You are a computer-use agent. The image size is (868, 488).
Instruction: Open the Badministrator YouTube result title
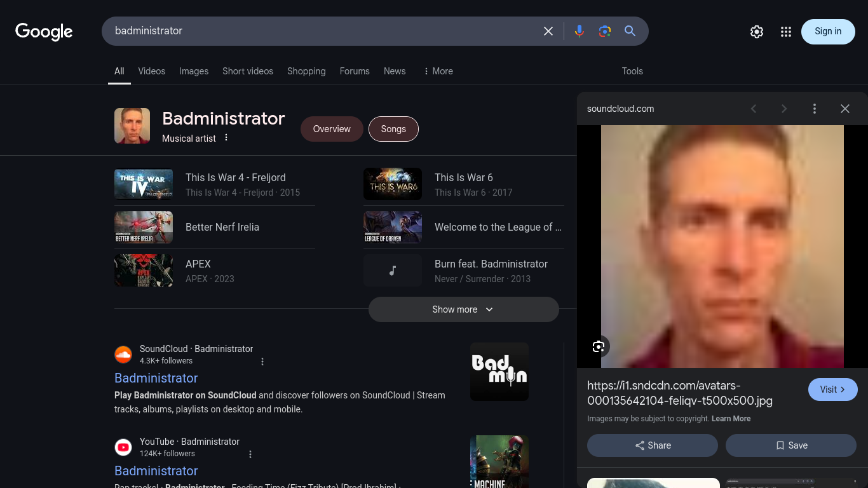[x=156, y=471]
